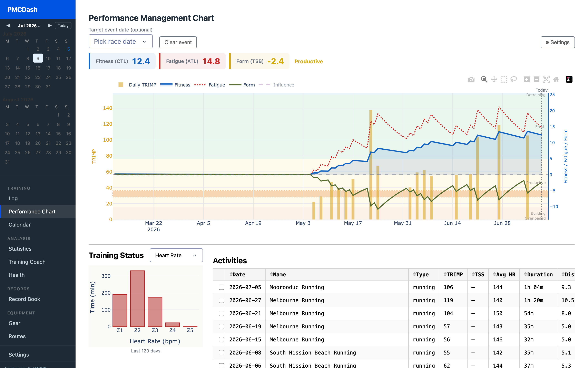Screen dimensions: 588x368
Task: Click Z2 bar in heart rate chart
Action: [137, 299]
